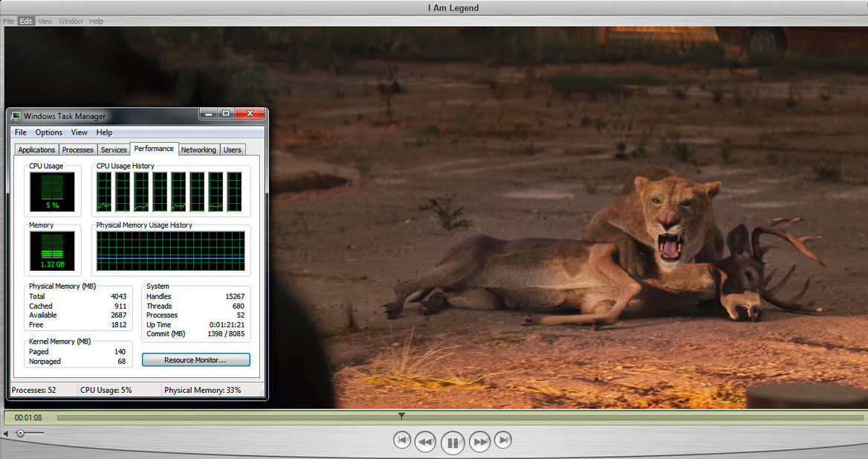Switch to the Networking tab

tap(198, 150)
